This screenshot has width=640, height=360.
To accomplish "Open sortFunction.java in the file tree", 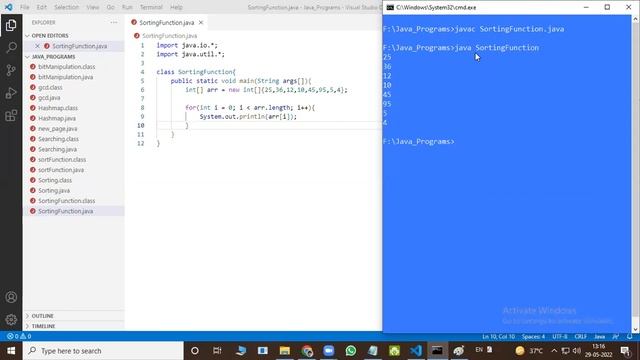I will click(x=61, y=170).
